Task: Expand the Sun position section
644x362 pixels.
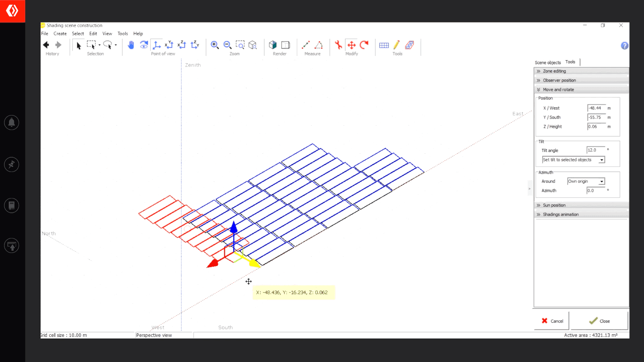Action: 581,205
